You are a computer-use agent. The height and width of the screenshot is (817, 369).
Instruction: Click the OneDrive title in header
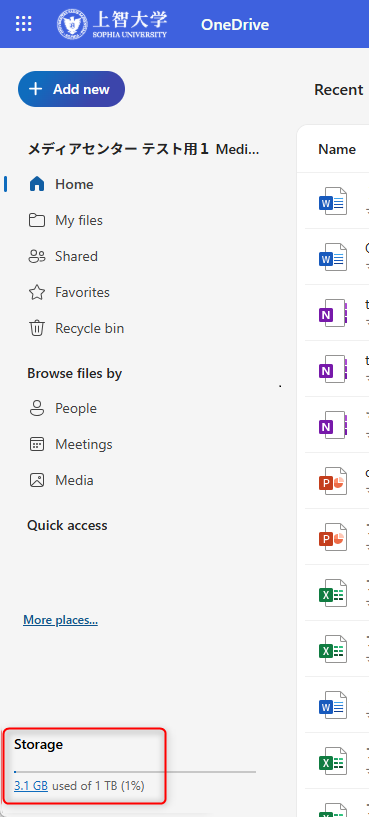235,24
